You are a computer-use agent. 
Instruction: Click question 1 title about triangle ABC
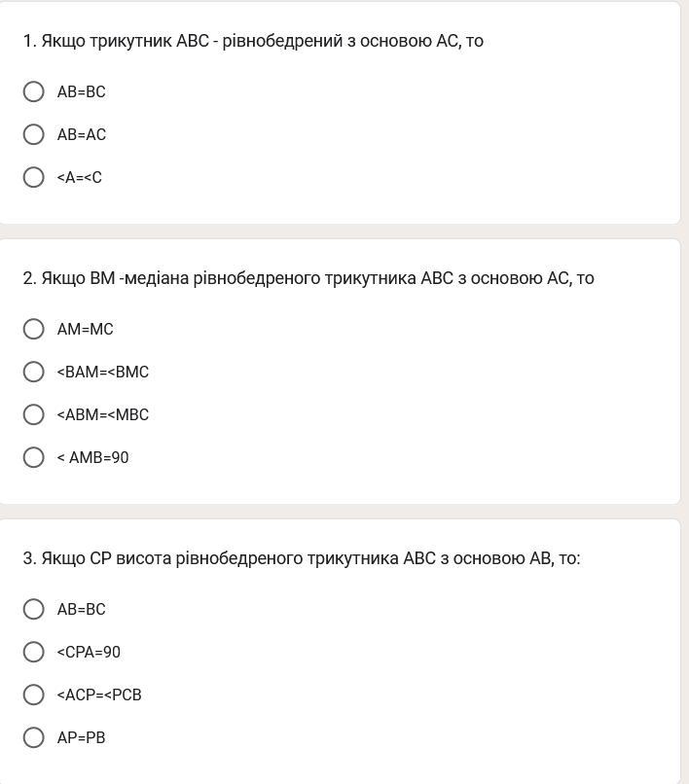click(x=253, y=41)
